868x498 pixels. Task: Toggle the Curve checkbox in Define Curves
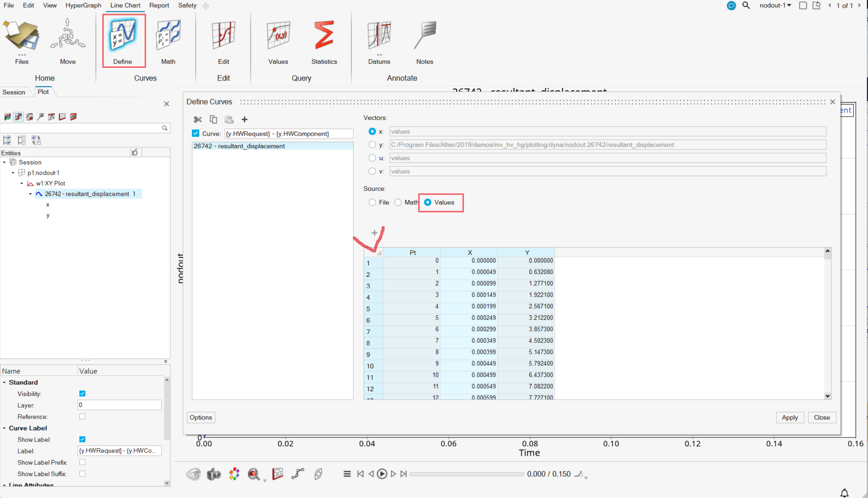(196, 133)
